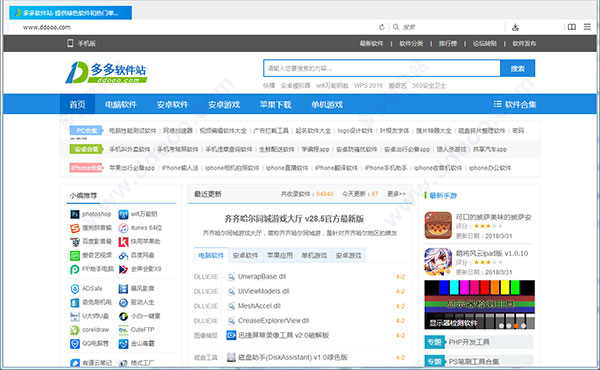The height and width of the screenshot is (370, 600).
Task: Open the iTunes 64位 music icon
Action: coord(123,228)
